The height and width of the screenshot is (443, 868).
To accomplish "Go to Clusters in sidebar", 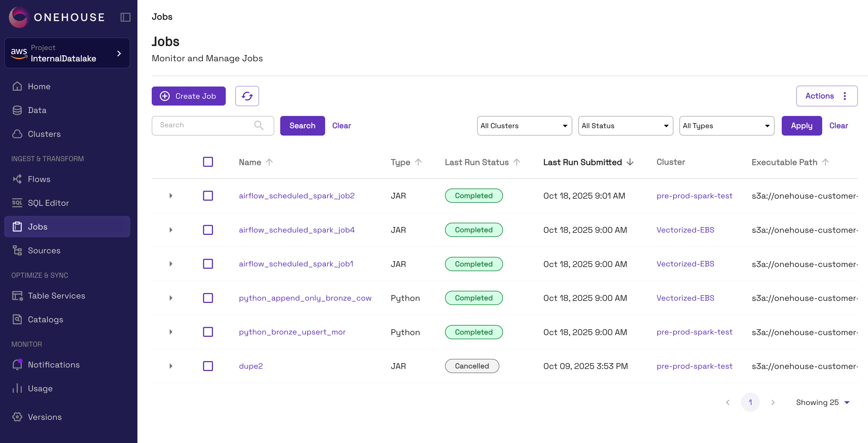I will point(44,134).
